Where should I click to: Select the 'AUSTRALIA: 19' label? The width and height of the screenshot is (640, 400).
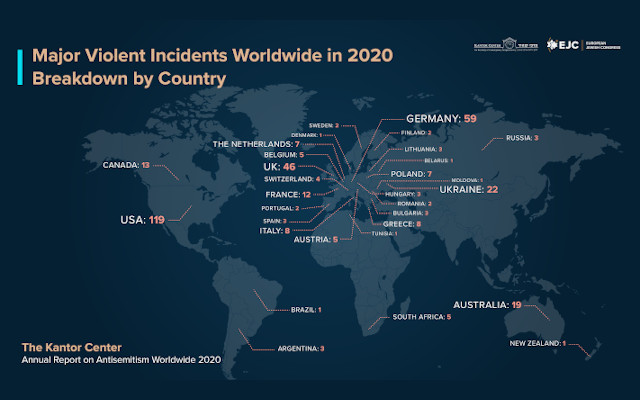pyautogui.click(x=487, y=305)
